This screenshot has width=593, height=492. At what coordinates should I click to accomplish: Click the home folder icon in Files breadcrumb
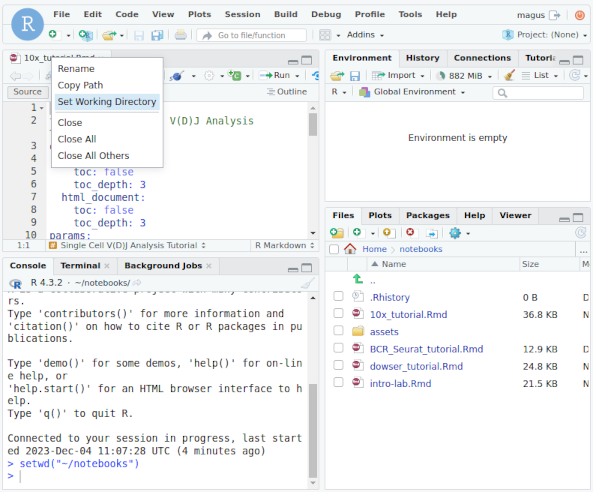click(350, 249)
